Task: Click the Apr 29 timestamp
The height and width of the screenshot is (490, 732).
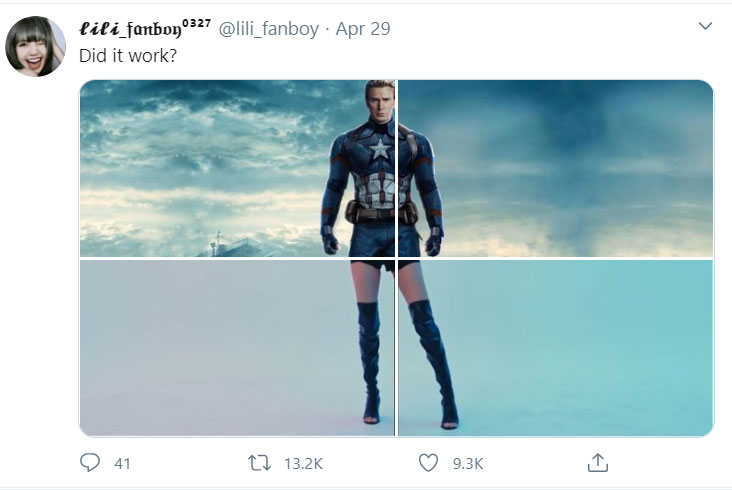Action: (x=363, y=27)
